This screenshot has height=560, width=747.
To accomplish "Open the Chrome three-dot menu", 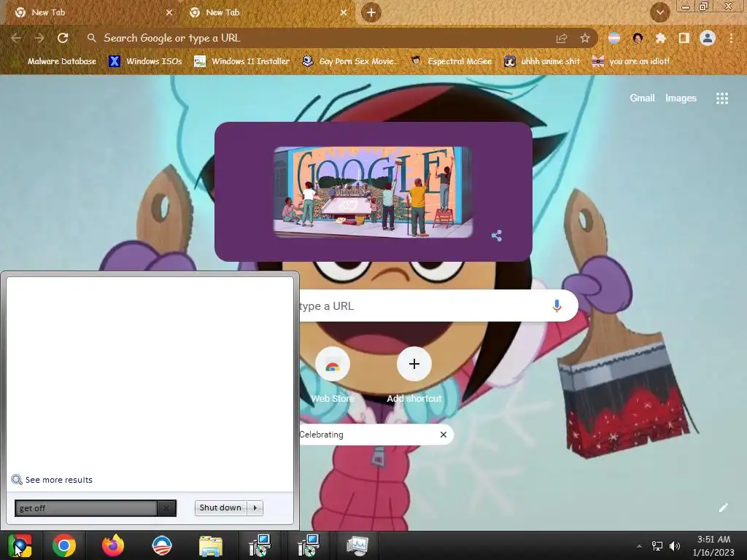I will [731, 38].
